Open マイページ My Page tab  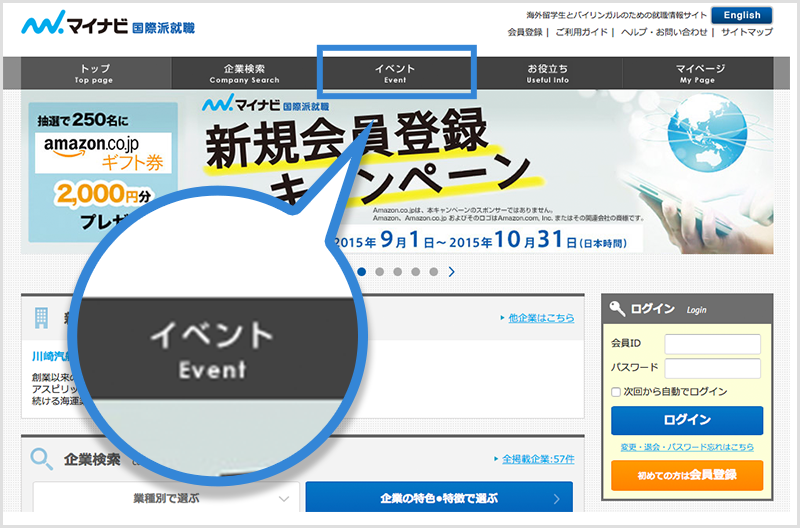pos(697,73)
